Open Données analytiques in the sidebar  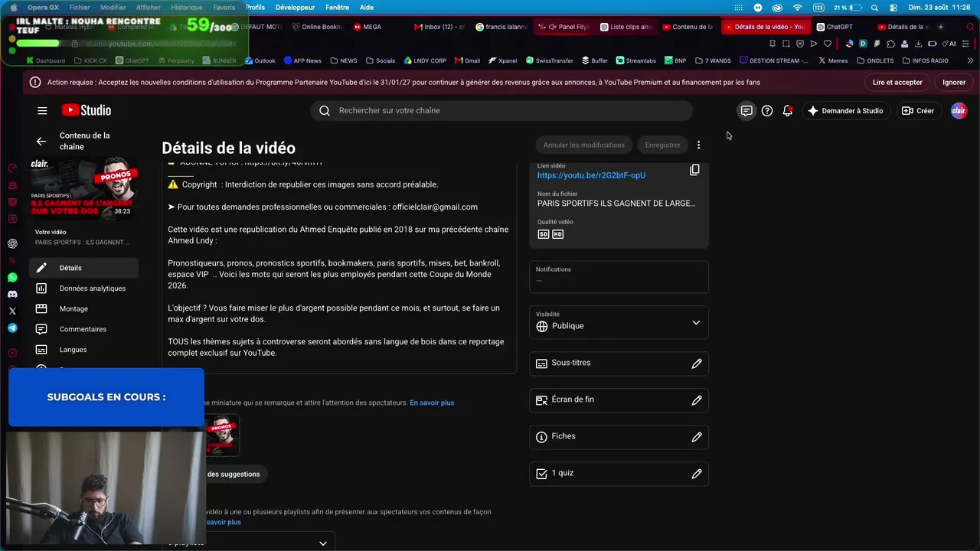coord(84,289)
